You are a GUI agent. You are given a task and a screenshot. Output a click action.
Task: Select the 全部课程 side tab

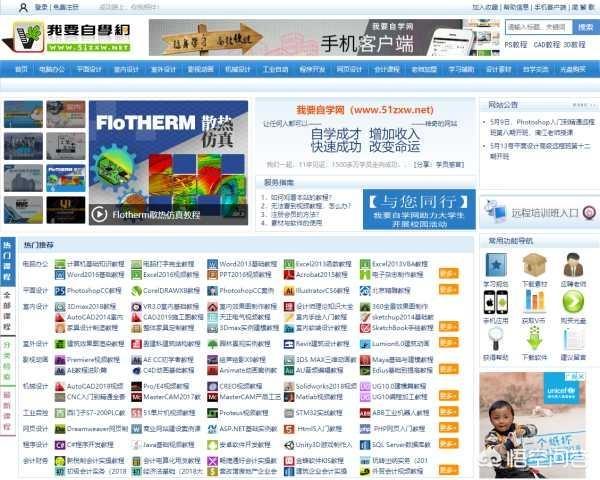(7, 310)
